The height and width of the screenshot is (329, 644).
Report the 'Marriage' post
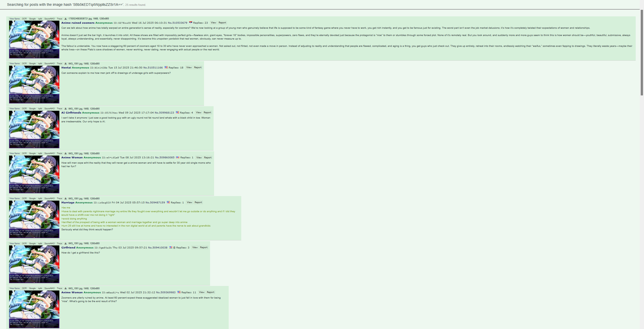pos(198,202)
